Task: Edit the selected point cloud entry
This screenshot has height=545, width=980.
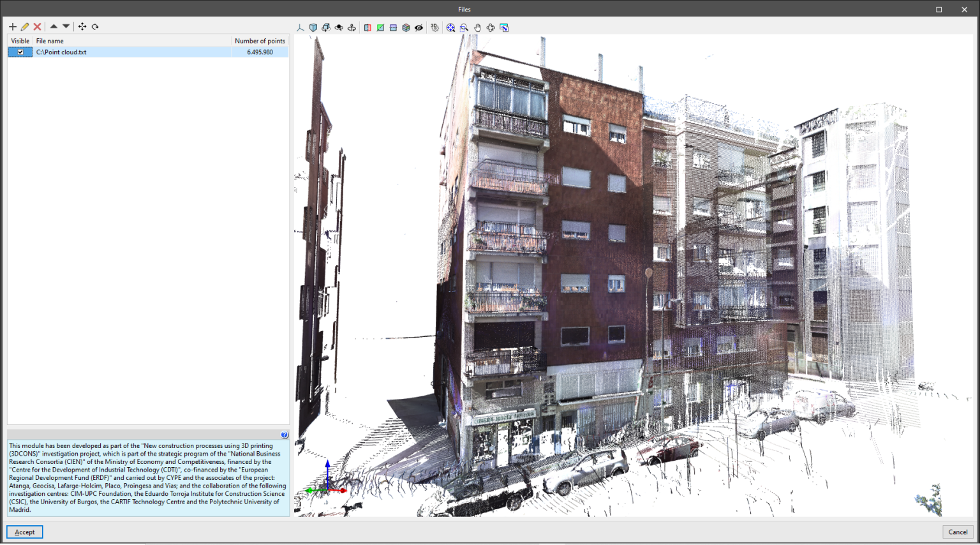Action: click(25, 26)
